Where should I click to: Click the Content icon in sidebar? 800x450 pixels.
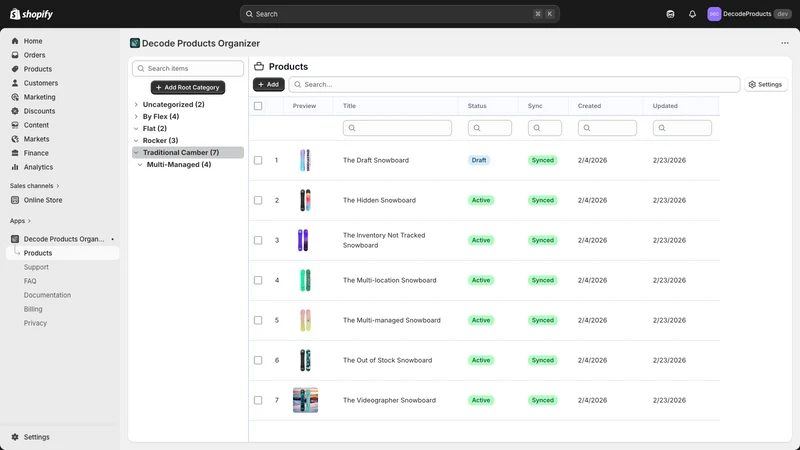[15, 125]
